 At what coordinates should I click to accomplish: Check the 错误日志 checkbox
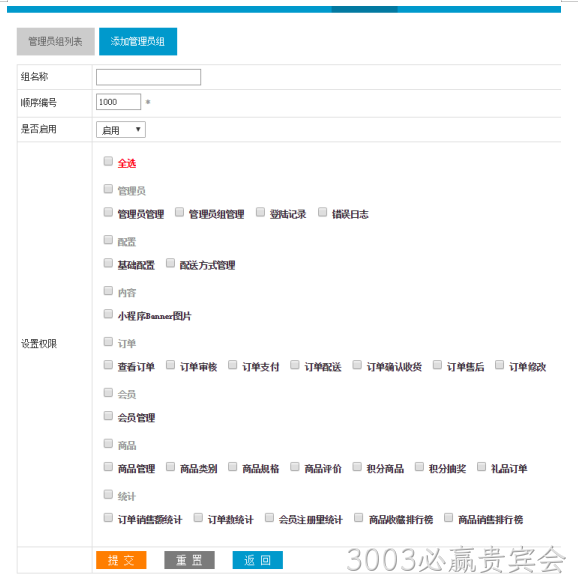pos(322,212)
